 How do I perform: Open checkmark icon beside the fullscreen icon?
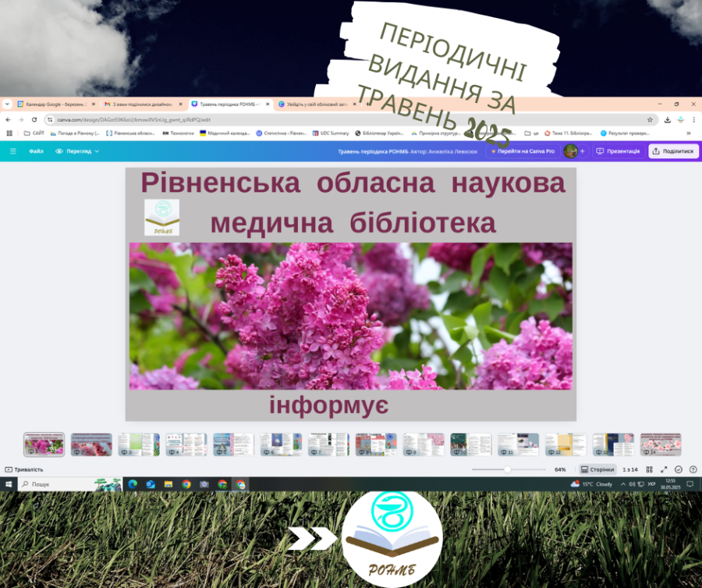click(679, 469)
